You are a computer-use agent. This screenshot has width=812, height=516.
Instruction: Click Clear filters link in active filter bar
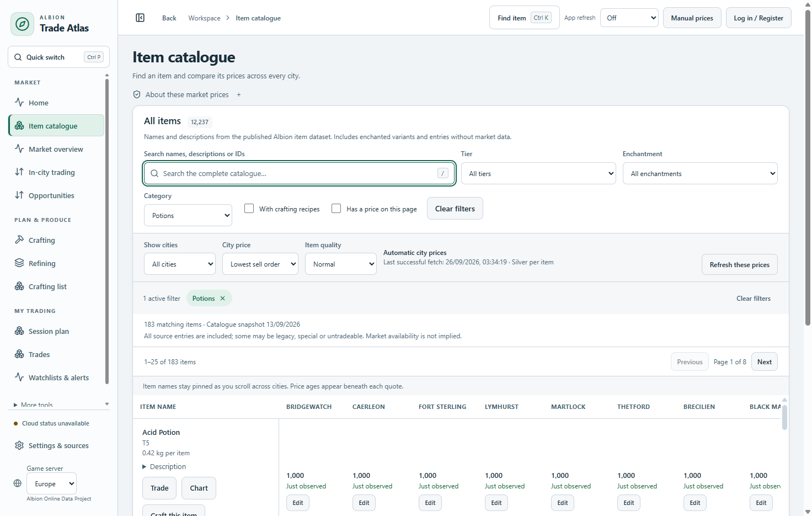tap(754, 298)
